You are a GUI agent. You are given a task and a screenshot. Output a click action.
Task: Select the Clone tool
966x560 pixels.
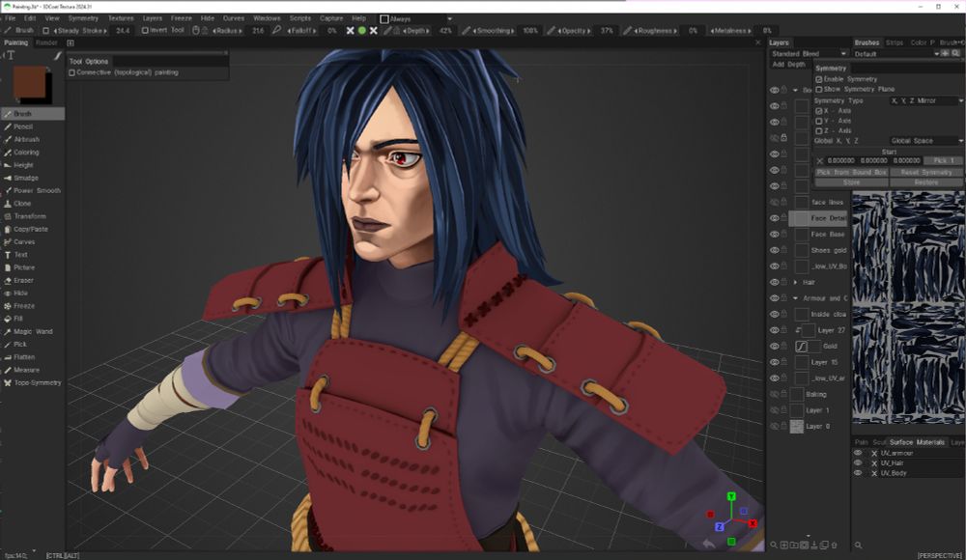(x=32, y=204)
